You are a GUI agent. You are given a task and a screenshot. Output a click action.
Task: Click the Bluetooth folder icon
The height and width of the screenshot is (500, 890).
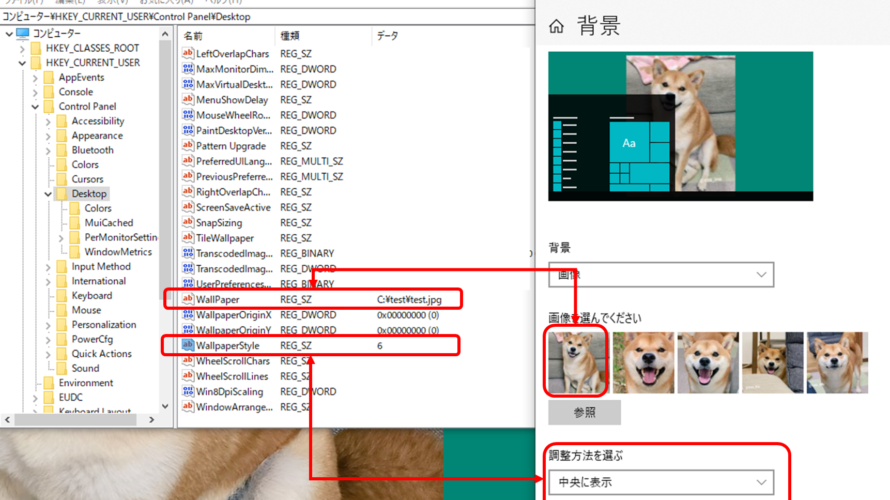62,150
